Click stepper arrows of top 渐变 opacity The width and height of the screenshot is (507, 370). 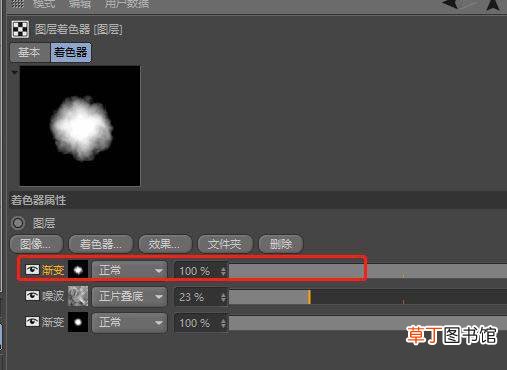coord(223,271)
